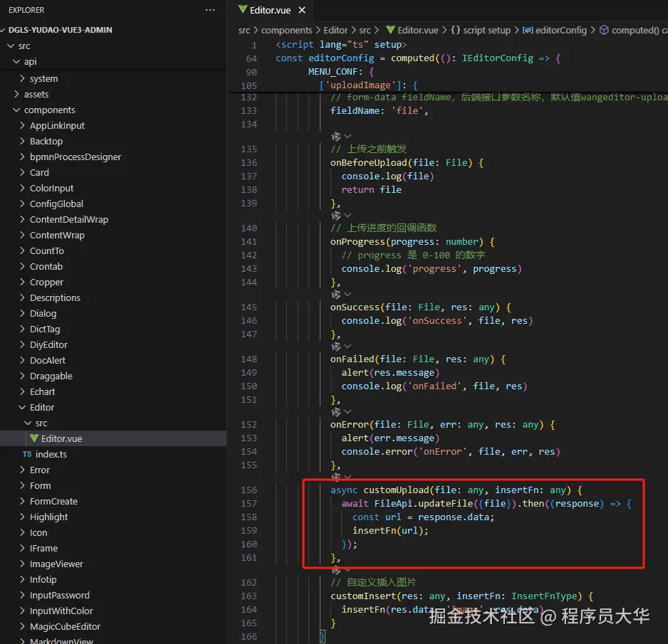Expand the ColorInput folder
The image size is (668, 644).
click(x=22, y=188)
